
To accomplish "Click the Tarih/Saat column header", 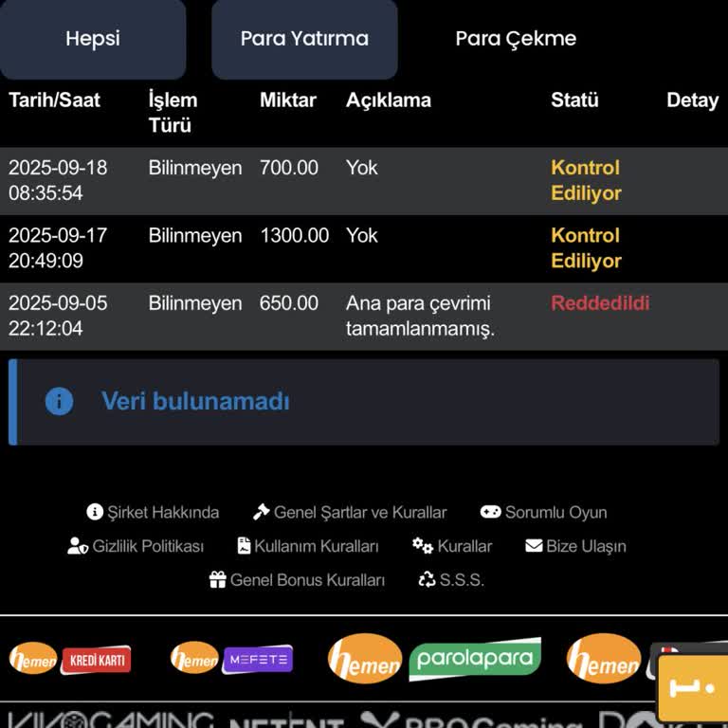I will tap(54, 100).
